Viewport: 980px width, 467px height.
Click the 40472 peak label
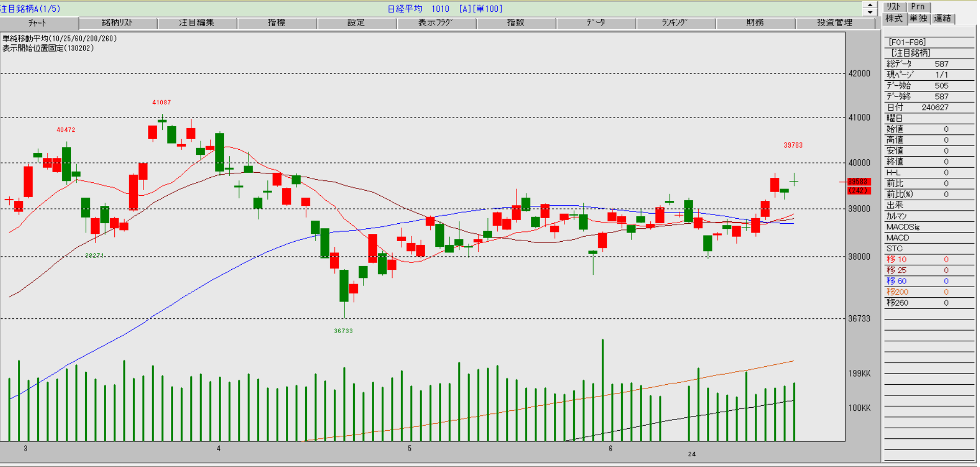coord(66,130)
